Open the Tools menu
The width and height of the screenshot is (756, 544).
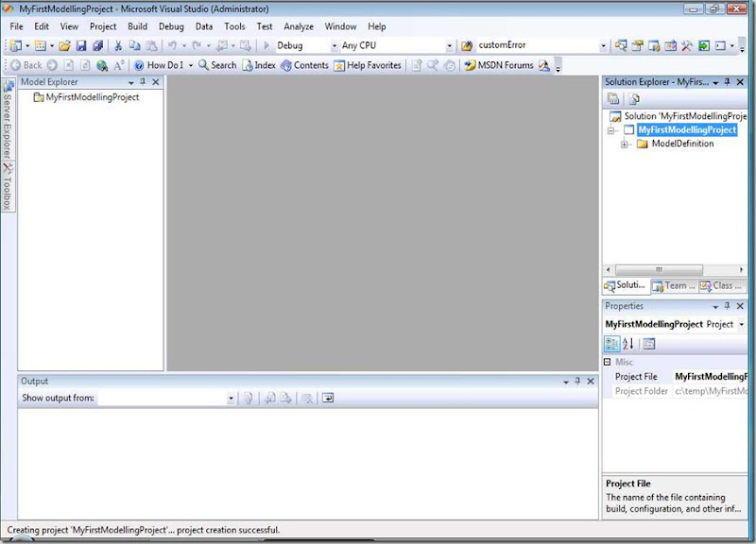(234, 26)
